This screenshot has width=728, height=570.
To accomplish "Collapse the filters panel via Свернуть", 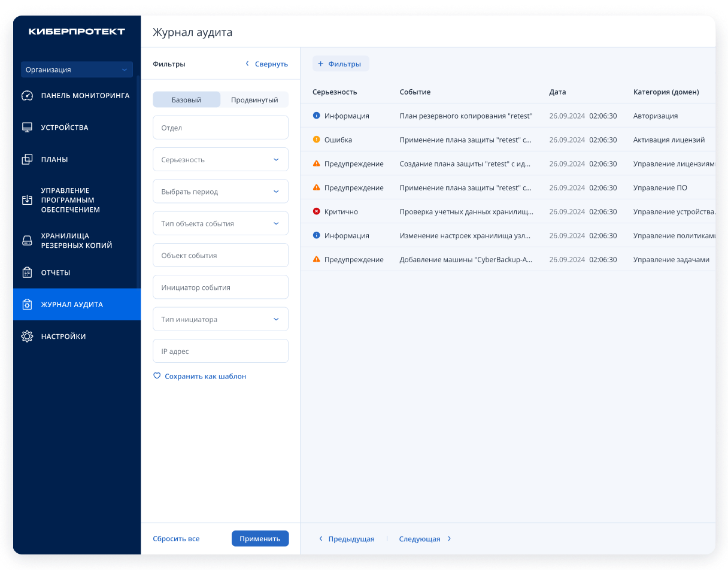I will [x=266, y=64].
